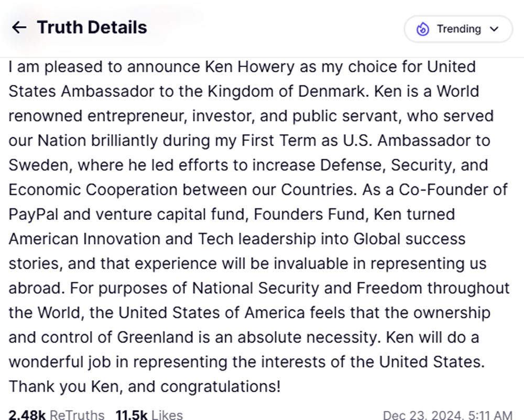The width and height of the screenshot is (524, 420).
Task: Open the Trending sort menu label
Action: click(x=458, y=29)
